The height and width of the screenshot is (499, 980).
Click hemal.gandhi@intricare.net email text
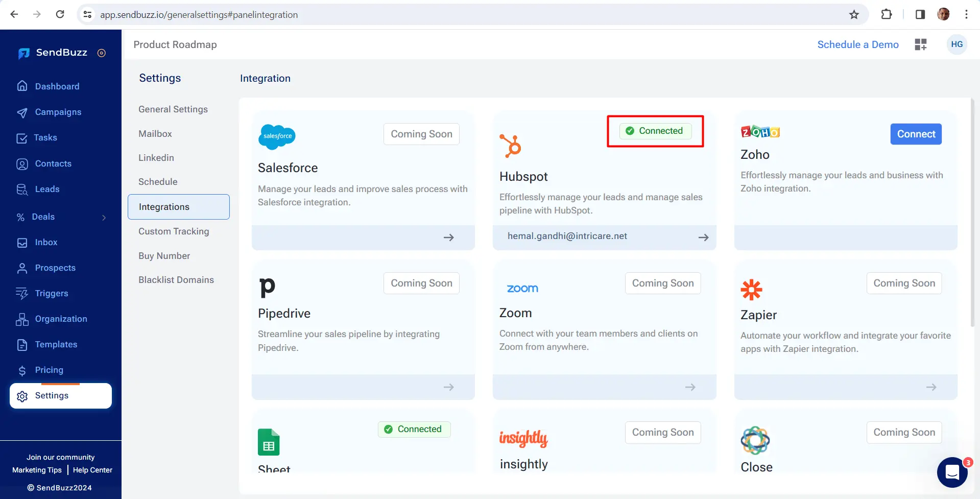(567, 236)
